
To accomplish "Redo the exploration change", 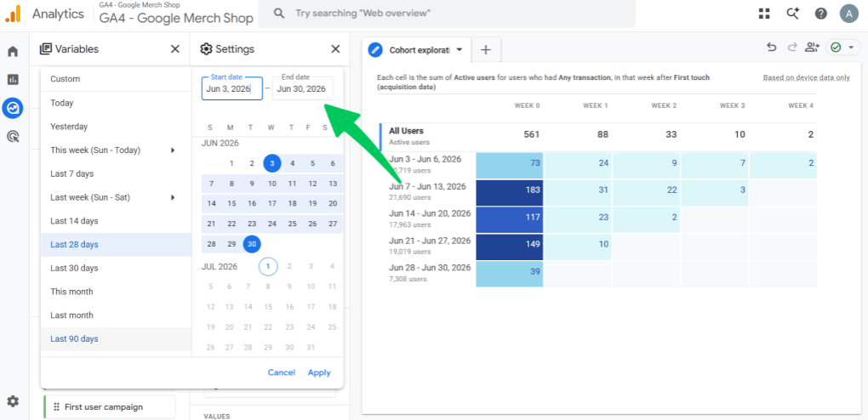I will [791, 48].
